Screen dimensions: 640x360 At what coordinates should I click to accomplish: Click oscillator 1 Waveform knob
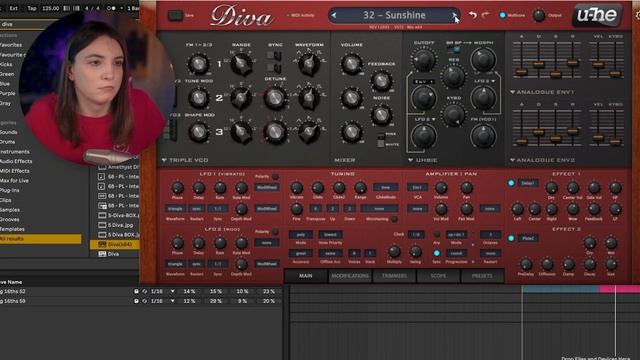[x=309, y=64]
